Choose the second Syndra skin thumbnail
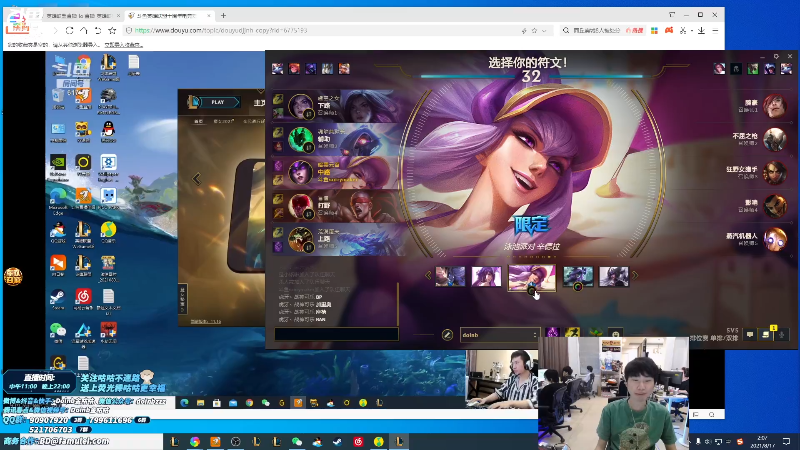 coord(486,277)
